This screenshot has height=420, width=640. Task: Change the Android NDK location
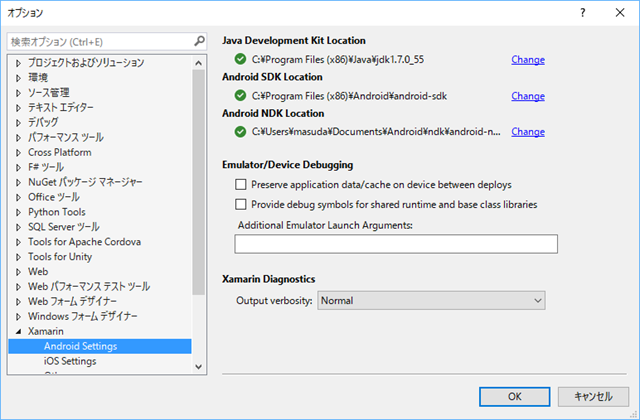tap(528, 131)
